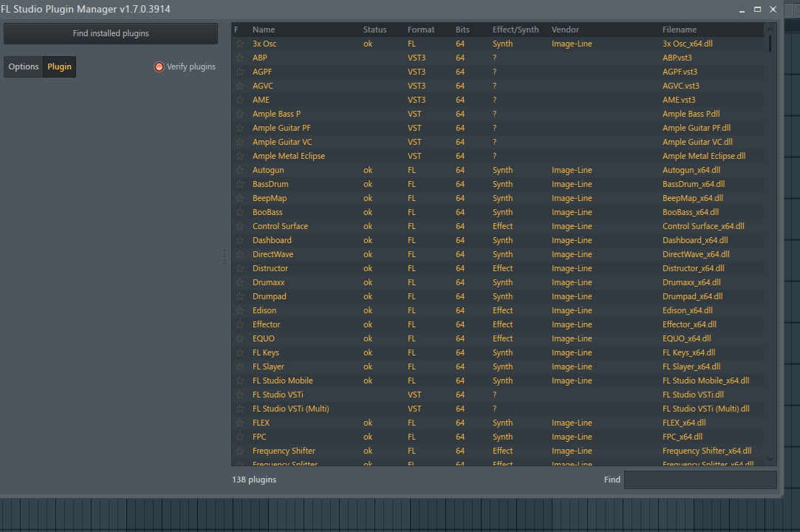Star the ABP plugin as favorite
This screenshot has height=532, width=800.
(239, 58)
